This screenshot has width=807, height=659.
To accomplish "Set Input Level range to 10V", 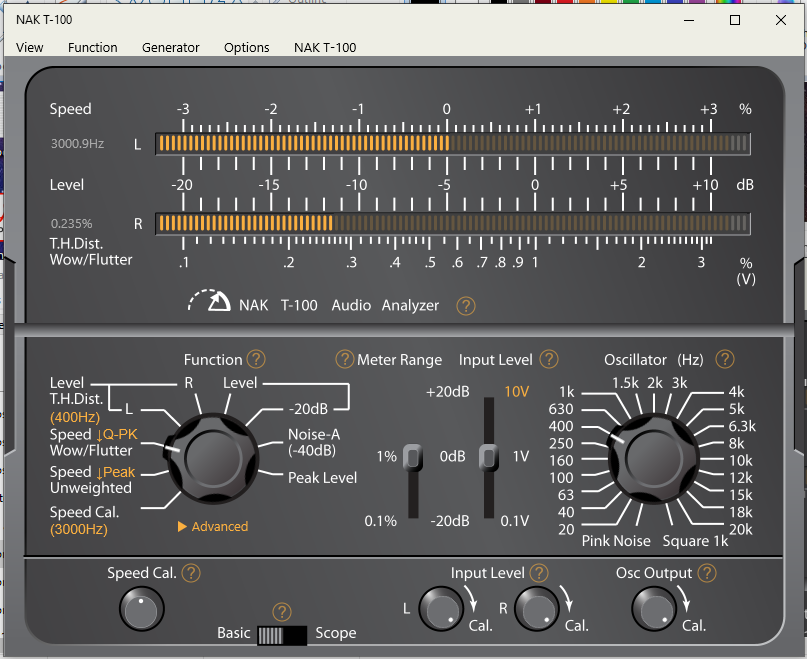I will click(x=517, y=392).
